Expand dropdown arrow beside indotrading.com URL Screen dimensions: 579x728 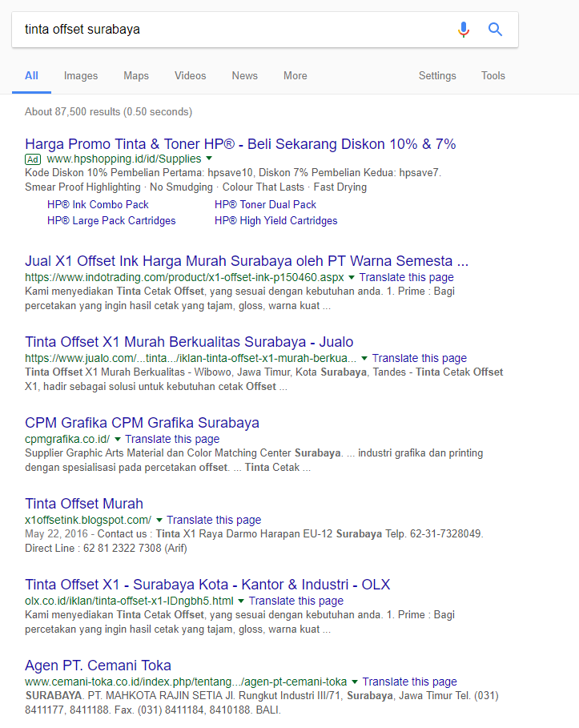click(x=352, y=277)
